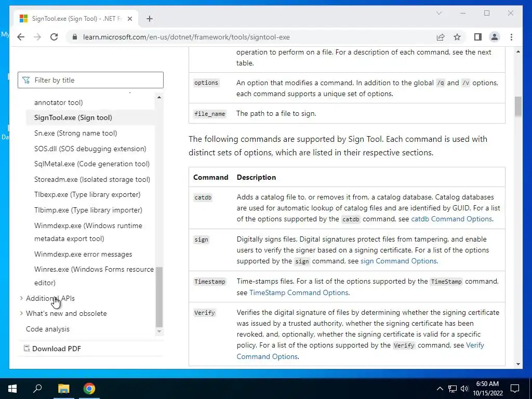Viewport: 532px width, 399px height.
Task: Select the SignTool.exe (Sign Tool) tab
Action: [x=76, y=19]
